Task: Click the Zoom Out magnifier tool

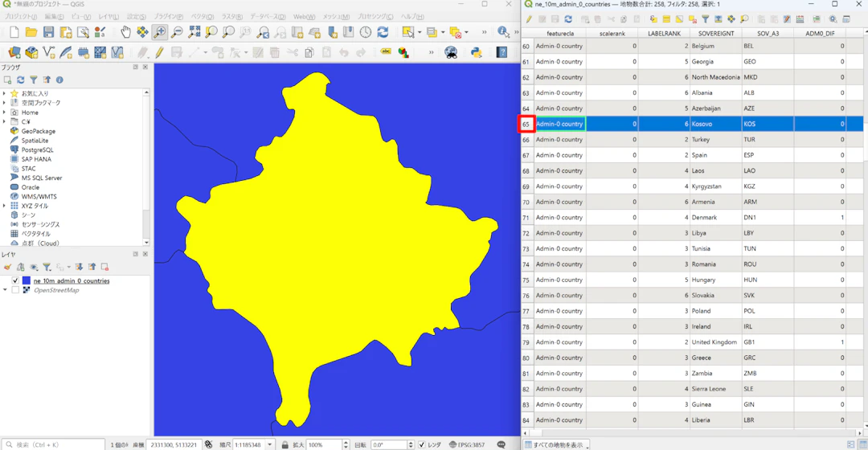Action: [x=177, y=32]
